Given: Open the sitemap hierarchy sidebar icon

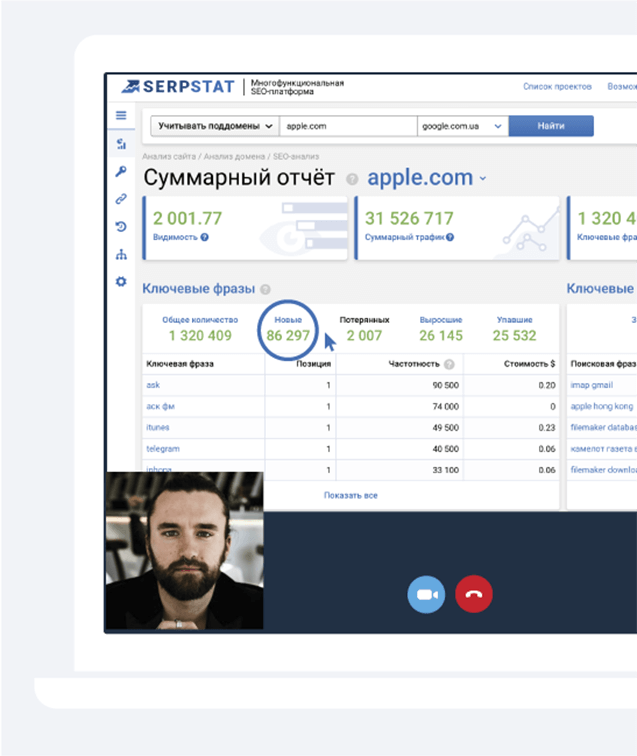Looking at the screenshot, I should [121, 255].
